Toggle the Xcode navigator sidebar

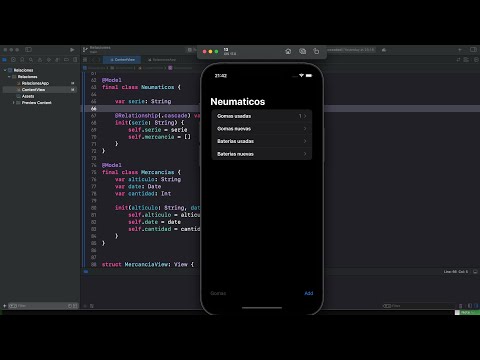tap(28, 50)
